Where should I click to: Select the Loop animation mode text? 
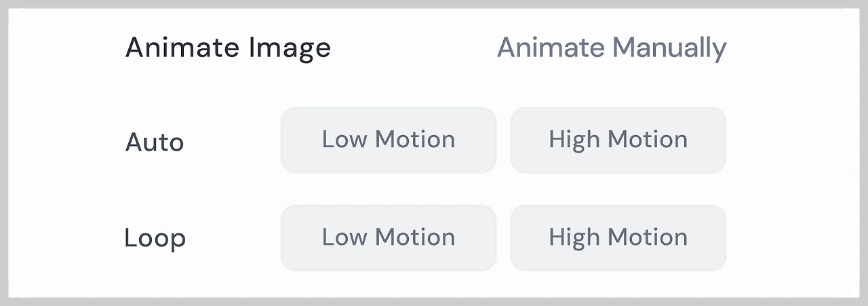click(155, 239)
